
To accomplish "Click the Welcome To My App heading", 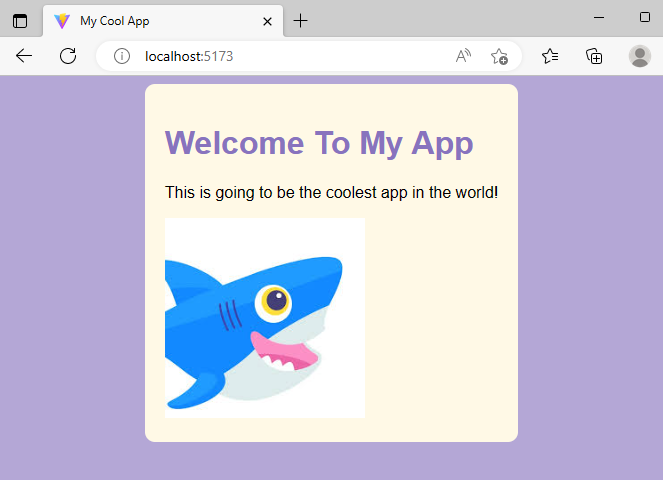I will pos(319,144).
